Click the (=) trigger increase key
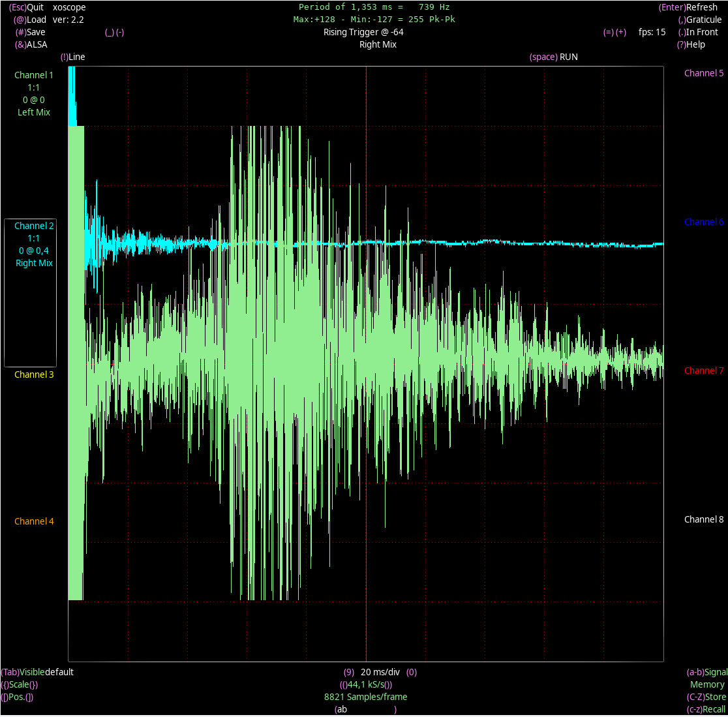 608,32
